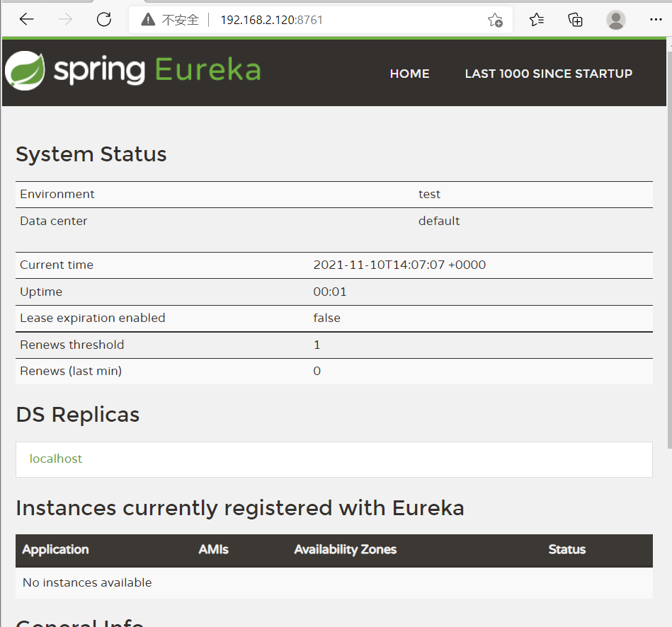Click the not-secure warning triangle icon
Image resolution: width=672 pixels, height=627 pixels.
pyautogui.click(x=148, y=19)
